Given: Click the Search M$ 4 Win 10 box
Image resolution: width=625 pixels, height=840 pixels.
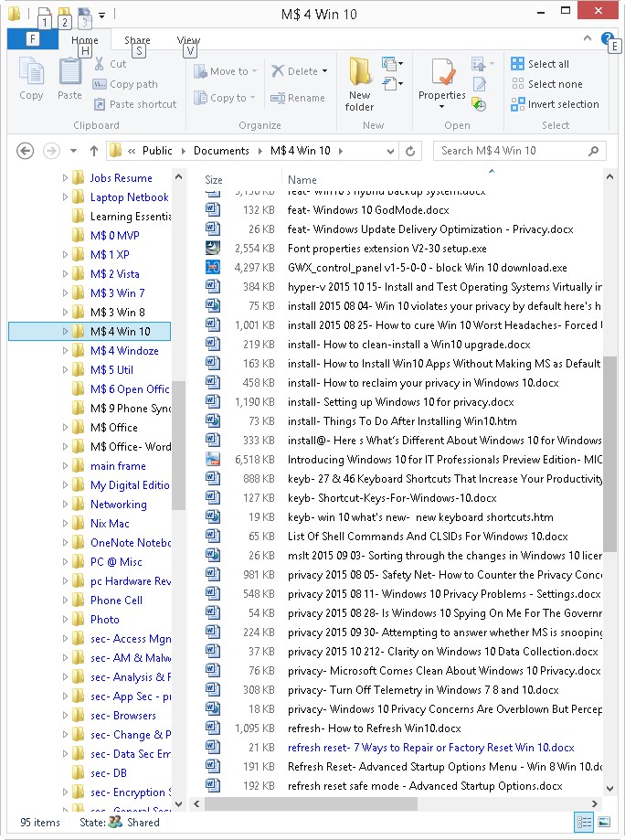Looking at the screenshot, I should pos(520,151).
